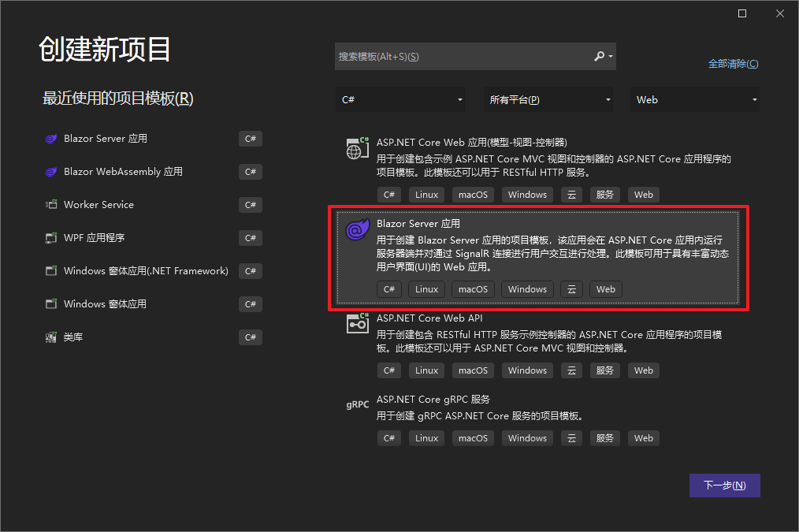Image resolution: width=799 pixels, height=532 pixels.
Task: Select ASP.NET Core Web 应用(模型-视图-控制器) template
Action: [471, 142]
